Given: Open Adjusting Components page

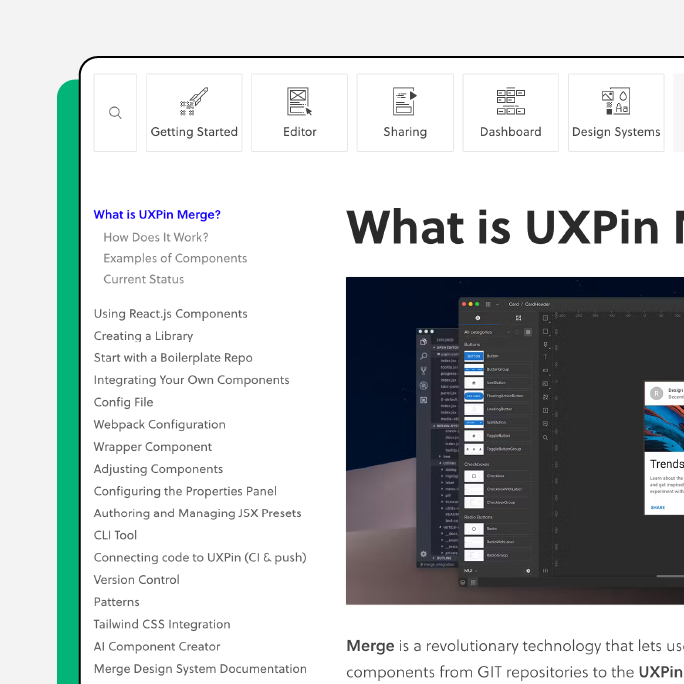Looking at the screenshot, I should pos(158,469).
